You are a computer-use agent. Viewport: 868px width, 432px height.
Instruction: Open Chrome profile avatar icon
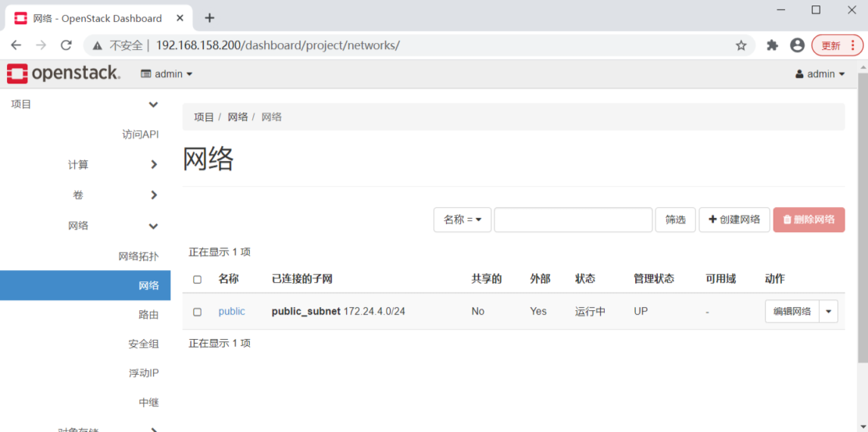coord(797,45)
